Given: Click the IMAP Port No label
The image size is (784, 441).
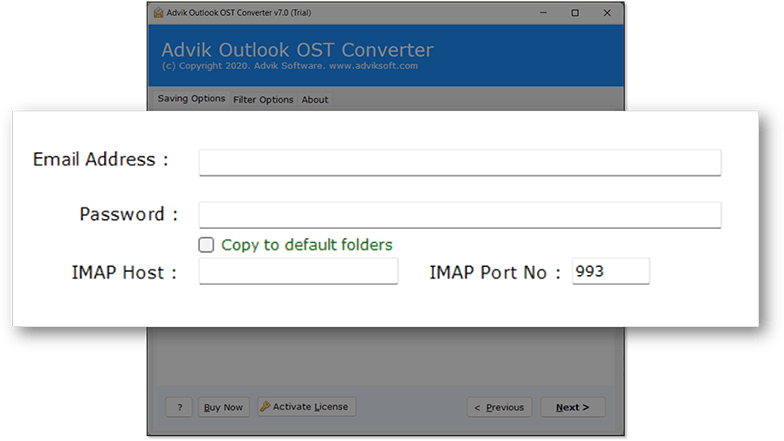Looking at the screenshot, I should [x=495, y=272].
